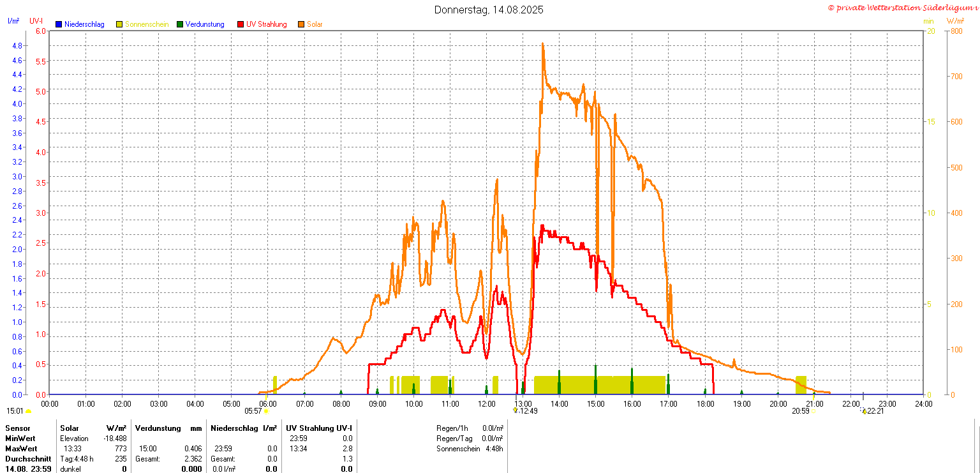This screenshot has width=980, height=473.
Task: Click the green Verdunstung legend square
Action: 180,24
